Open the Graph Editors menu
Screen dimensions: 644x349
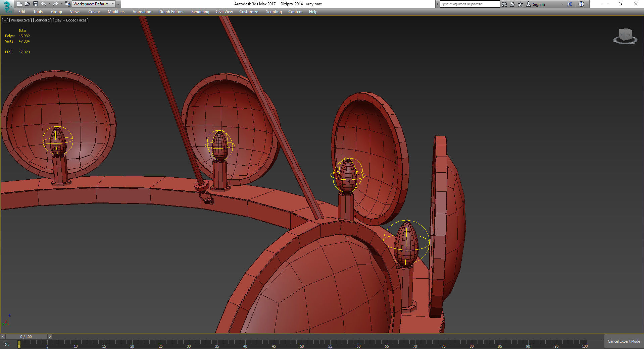171,12
